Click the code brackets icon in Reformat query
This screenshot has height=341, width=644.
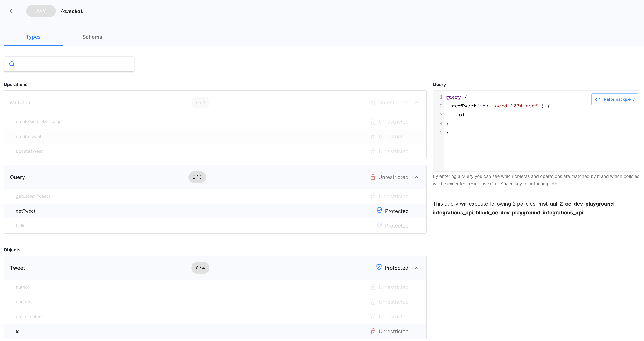point(598,99)
